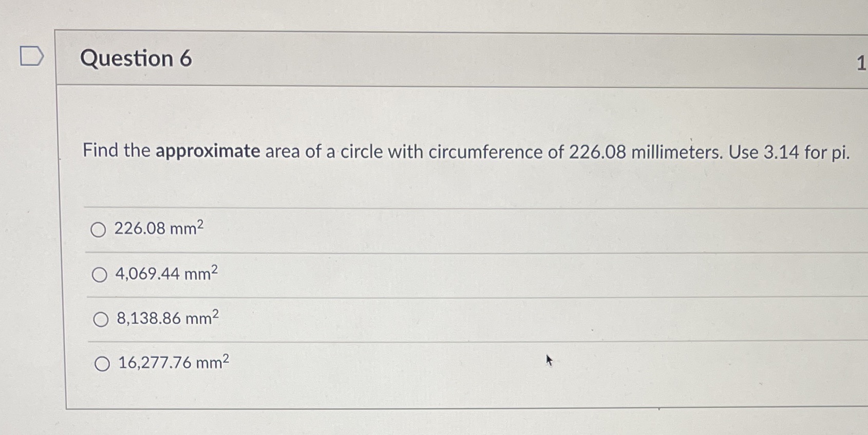Screen dimensions: 868x435
Task: Select the radio button for 16,277.76 mm²
Action: (x=103, y=364)
